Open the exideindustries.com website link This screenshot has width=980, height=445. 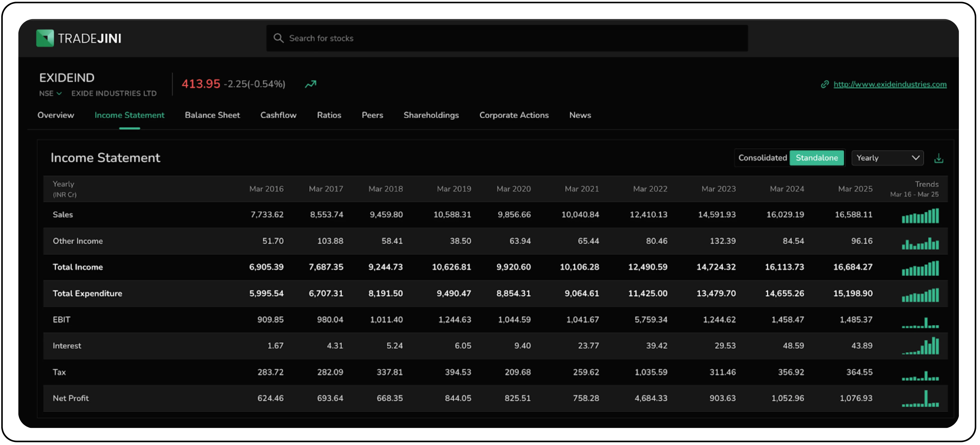(890, 84)
